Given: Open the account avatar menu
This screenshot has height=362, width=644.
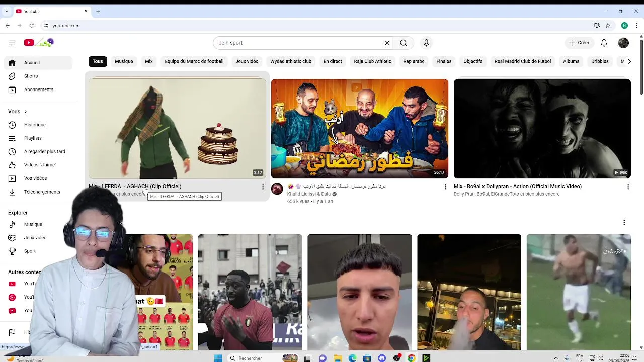Looking at the screenshot, I should 623,43.
